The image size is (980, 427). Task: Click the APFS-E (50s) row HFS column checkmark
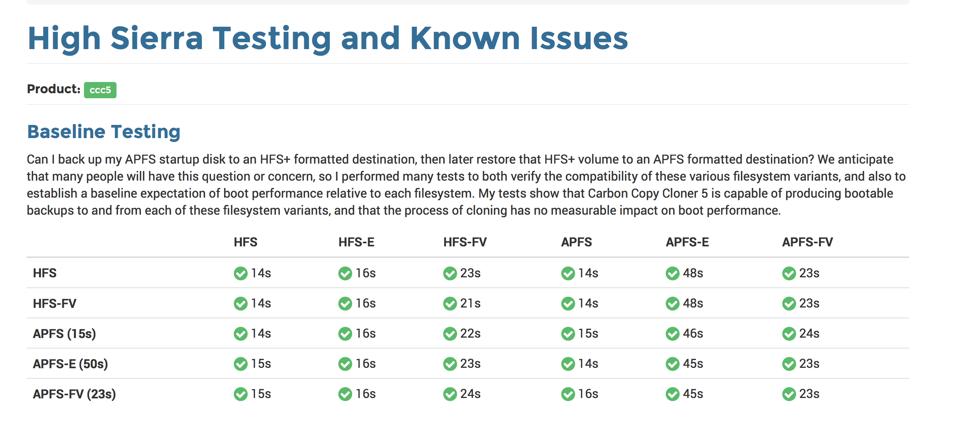click(x=240, y=364)
